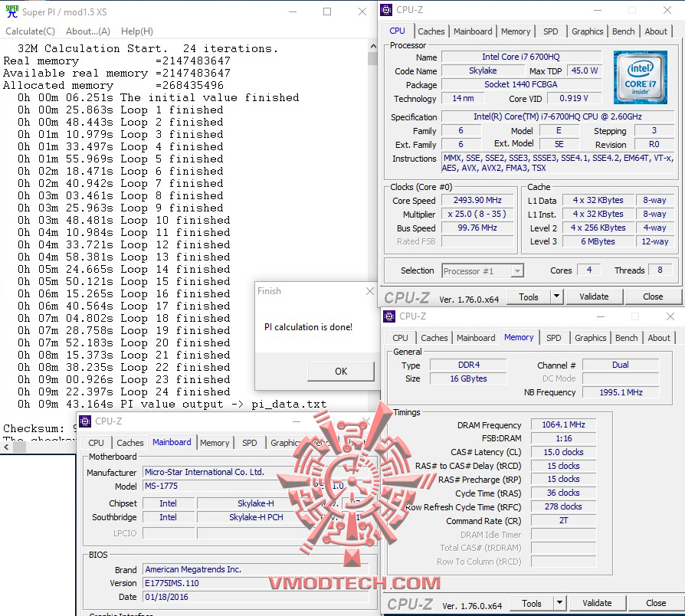Viewport: 685px width, 616px height.
Task: Click the Core Speed 2493.90 MHz value
Action: pos(477,201)
